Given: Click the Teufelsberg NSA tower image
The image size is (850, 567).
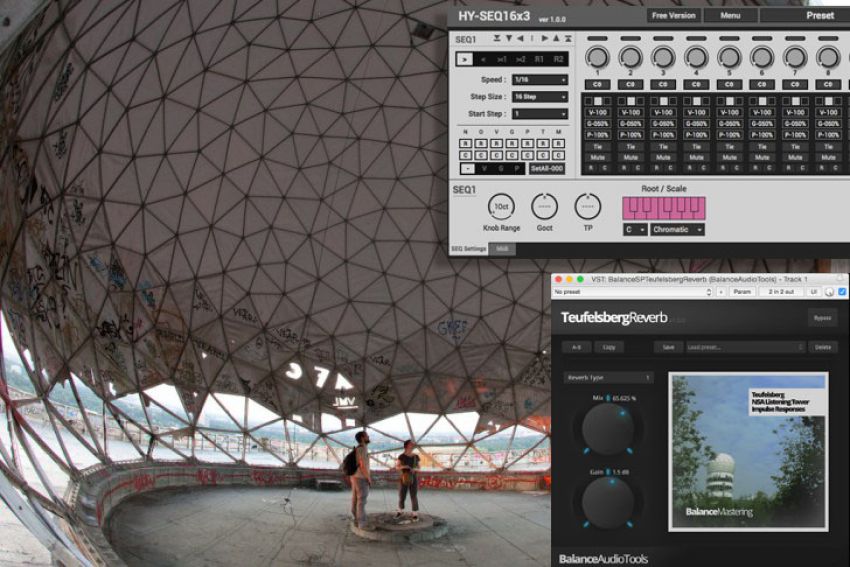Looking at the screenshot, I should [748, 452].
